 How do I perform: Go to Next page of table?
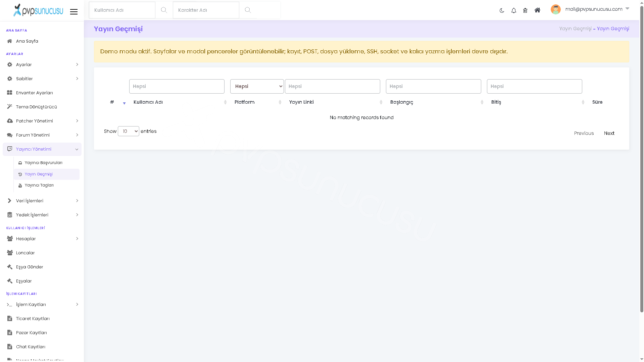pos(609,133)
